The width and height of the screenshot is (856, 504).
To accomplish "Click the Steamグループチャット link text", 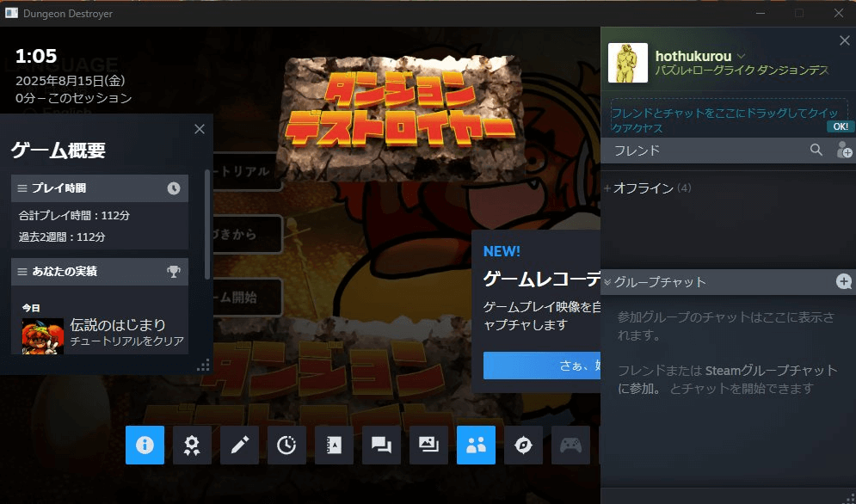I will (771, 370).
